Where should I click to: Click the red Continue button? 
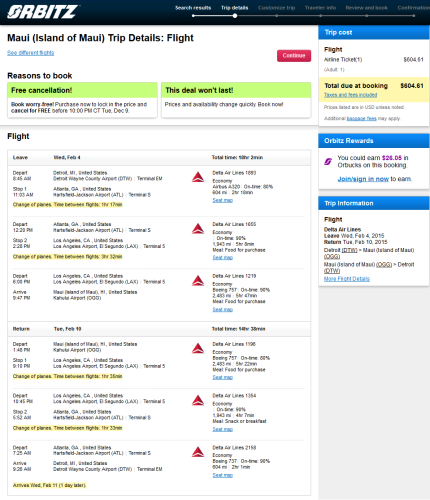click(294, 56)
